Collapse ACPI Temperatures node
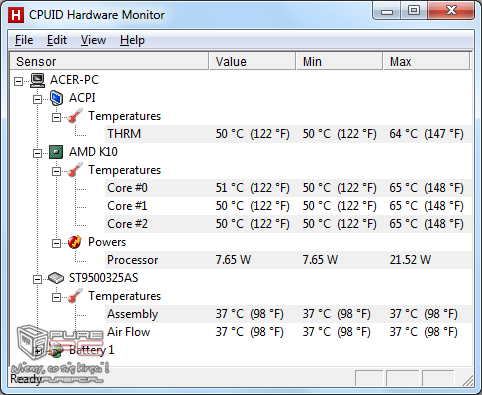 tap(56, 117)
